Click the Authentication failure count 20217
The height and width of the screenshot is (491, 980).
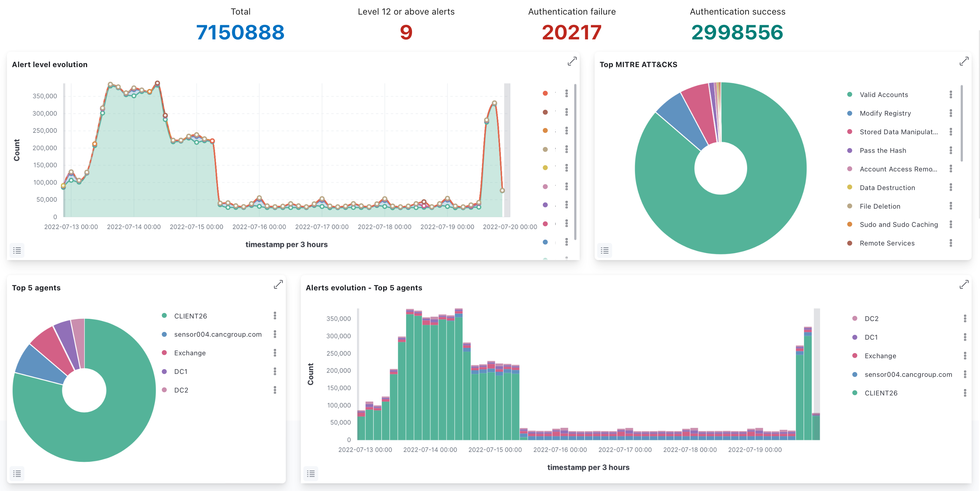tap(571, 32)
